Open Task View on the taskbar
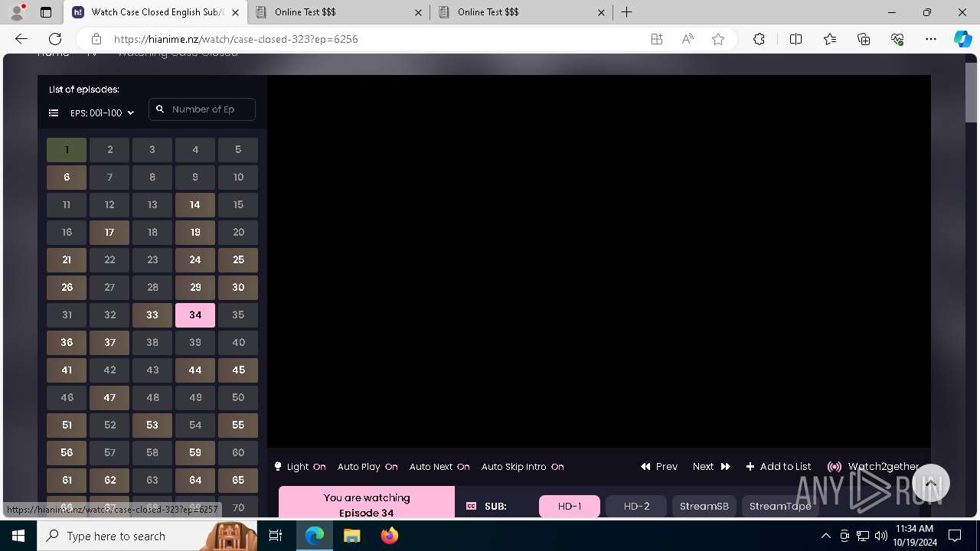This screenshot has height=551, width=980. [x=276, y=536]
